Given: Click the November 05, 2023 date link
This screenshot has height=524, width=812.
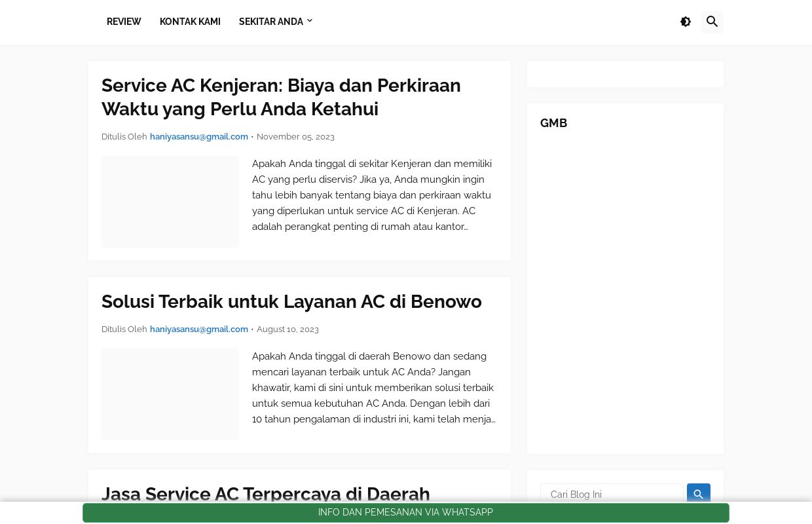Looking at the screenshot, I should (x=295, y=136).
